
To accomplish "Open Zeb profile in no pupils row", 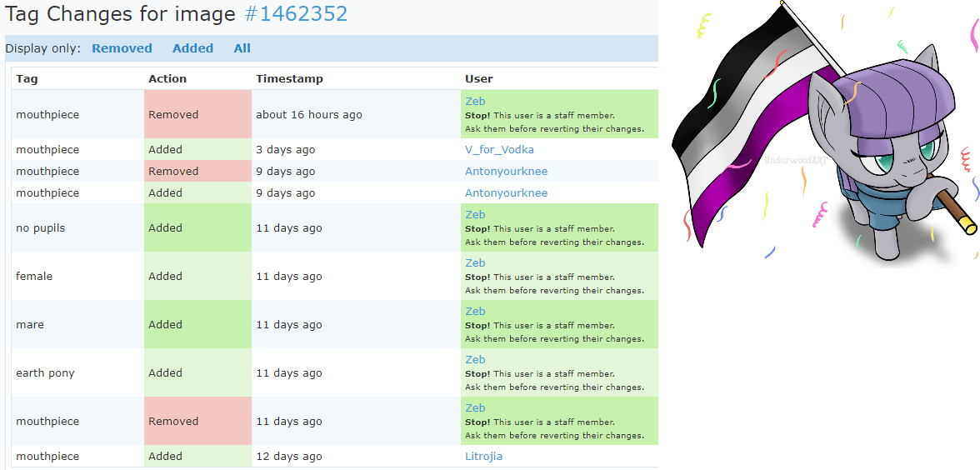I will tap(475, 214).
